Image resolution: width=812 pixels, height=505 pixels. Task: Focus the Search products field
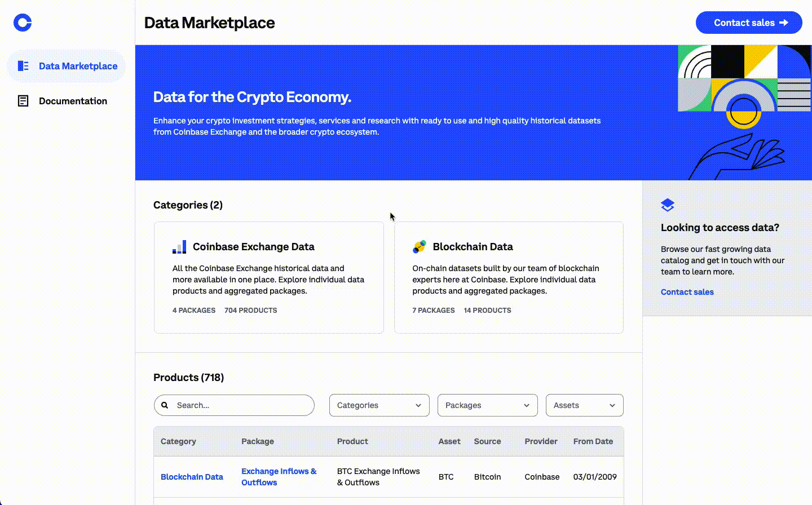click(x=234, y=405)
